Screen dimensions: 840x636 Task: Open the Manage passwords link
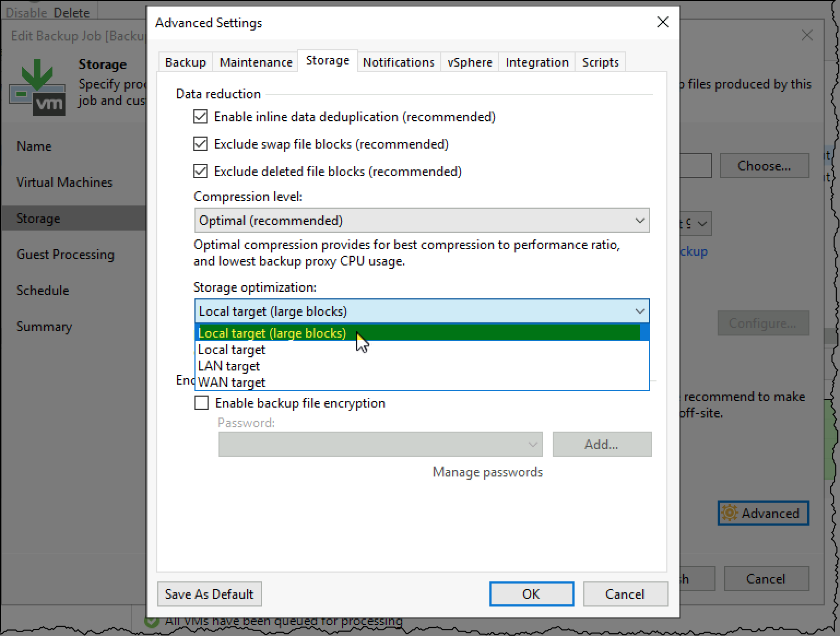(x=488, y=472)
